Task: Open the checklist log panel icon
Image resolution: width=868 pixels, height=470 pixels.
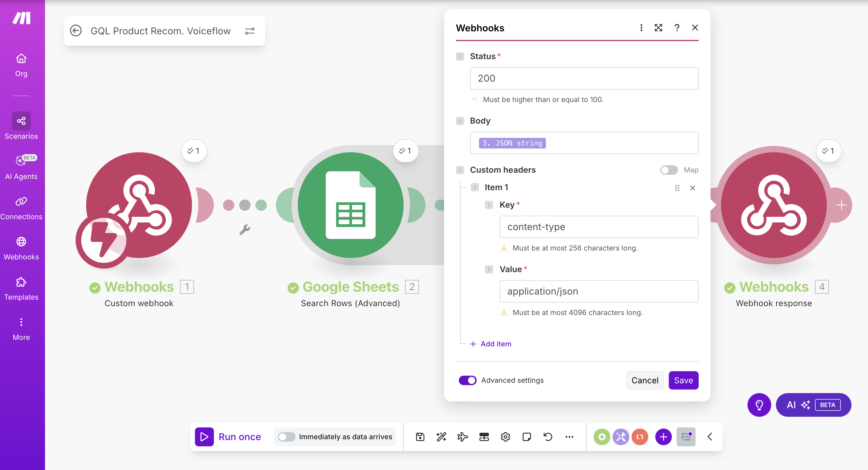Action: (686, 437)
